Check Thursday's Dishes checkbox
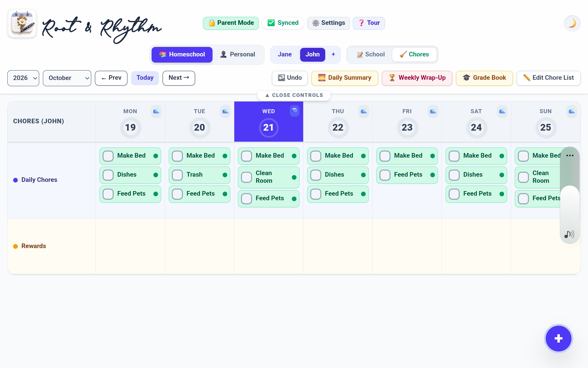 pyautogui.click(x=316, y=175)
